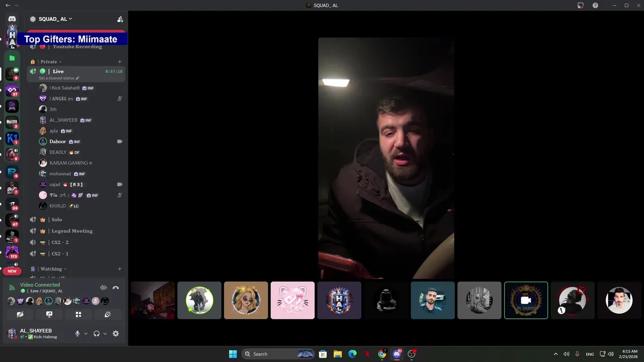Open Discord home direct messages
This screenshot has width=644, height=362.
click(12, 19)
